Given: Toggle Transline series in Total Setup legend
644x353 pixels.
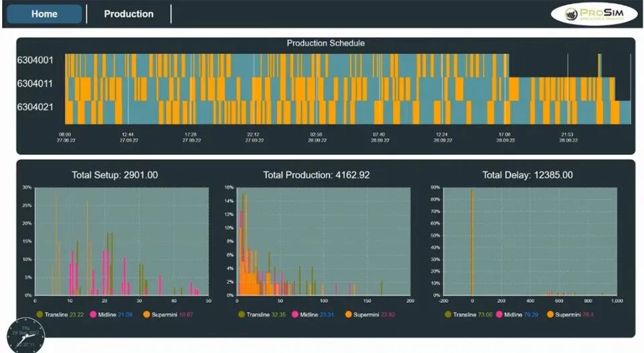Looking at the screenshot, I should point(60,314).
